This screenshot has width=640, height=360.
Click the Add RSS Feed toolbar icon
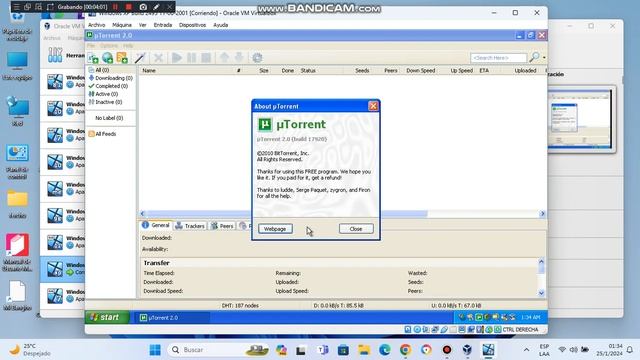click(122, 58)
